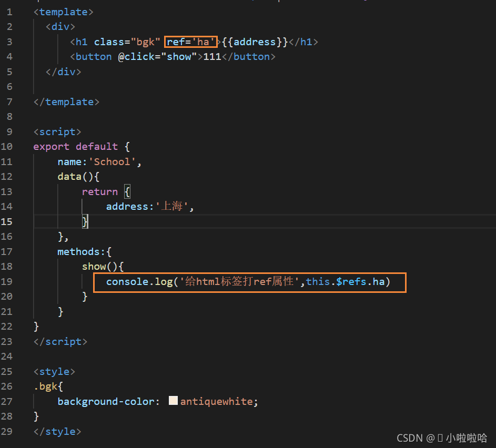This screenshot has width=496, height=448.
Task: Click line number 15 in gutter
Action: click(7, 221)
